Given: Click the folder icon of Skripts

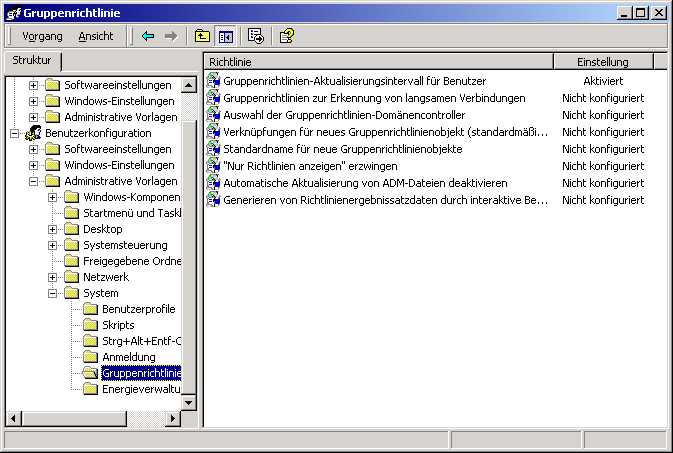Looking at the screenshot, I should coord(90,325).
